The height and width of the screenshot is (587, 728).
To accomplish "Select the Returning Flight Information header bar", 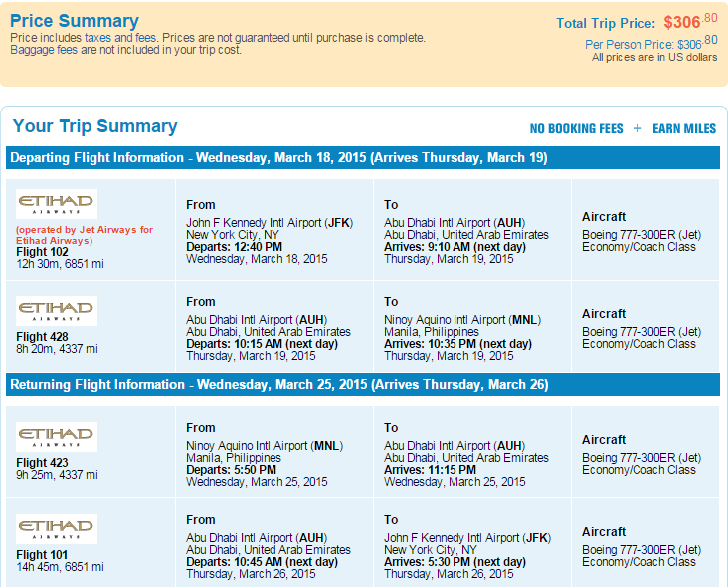I will coord(363,384).
